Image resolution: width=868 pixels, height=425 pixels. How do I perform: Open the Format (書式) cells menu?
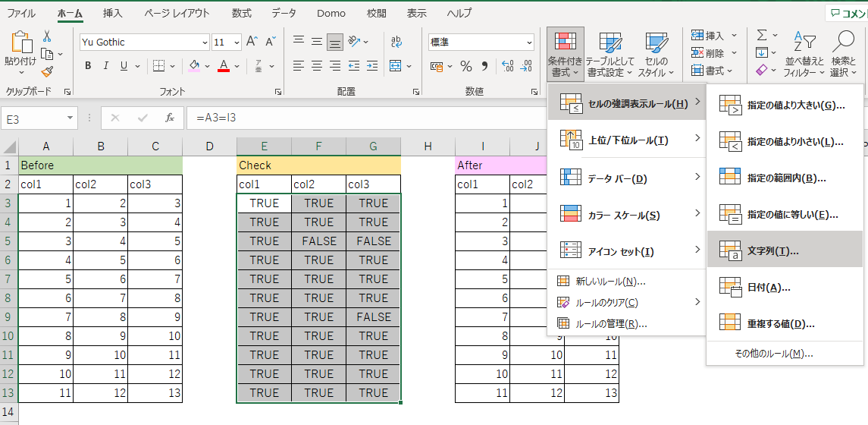click(712, 71)
